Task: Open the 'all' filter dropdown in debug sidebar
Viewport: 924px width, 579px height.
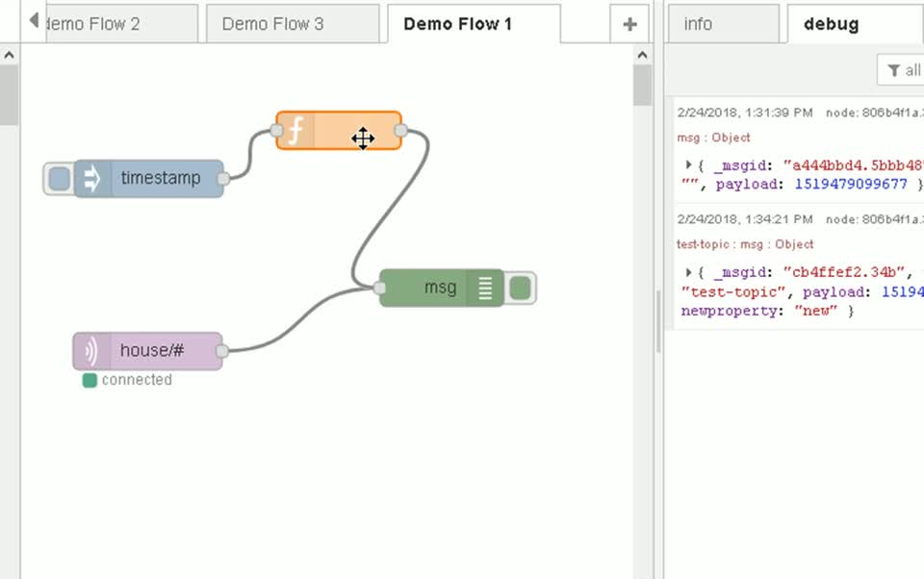Action: 905,69
